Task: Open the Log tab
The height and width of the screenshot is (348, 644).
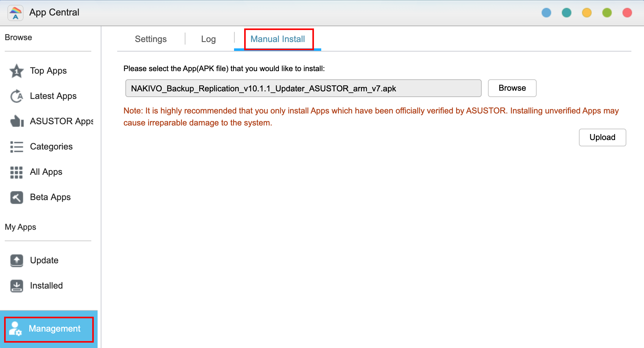Action: 208,39
